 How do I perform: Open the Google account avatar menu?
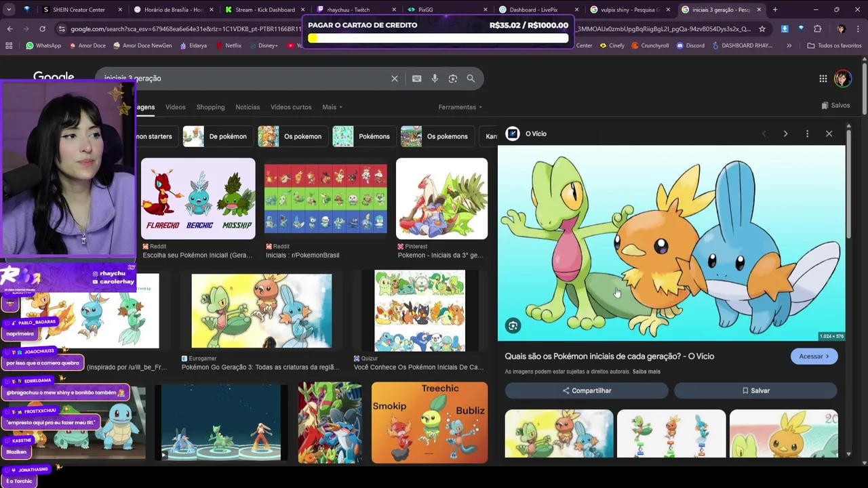[x=842, y=78]
